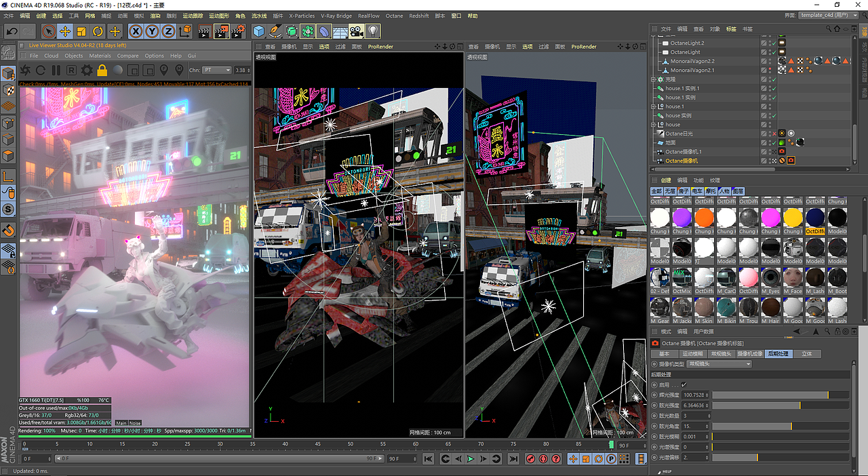The height and width of the screenshot is (476, 868).
Task: Open Edit Render Settings
Action: [237, 31]
